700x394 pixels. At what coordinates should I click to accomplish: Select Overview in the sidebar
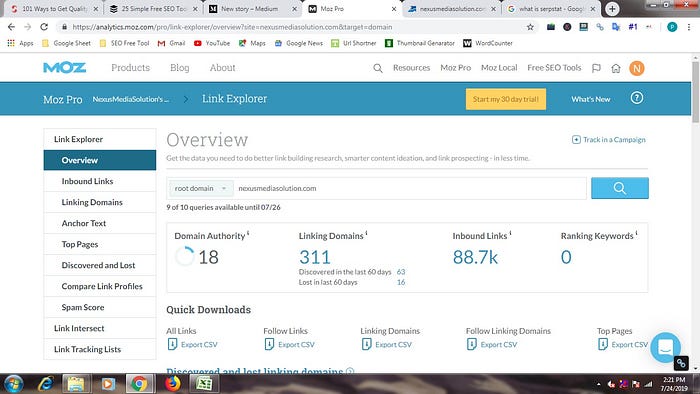[100, 160]
